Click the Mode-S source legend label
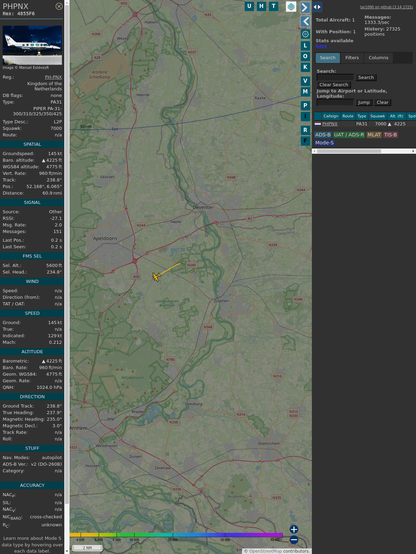Viewport: 416px width, 554px height. click(x=324, y=143)
